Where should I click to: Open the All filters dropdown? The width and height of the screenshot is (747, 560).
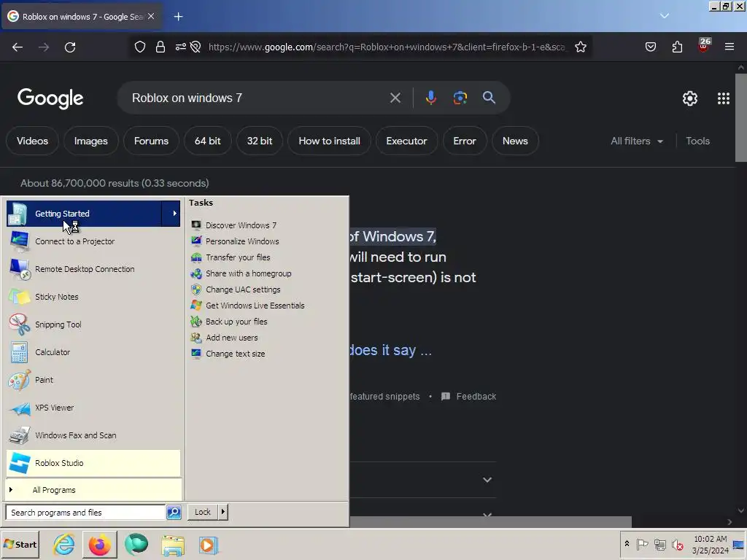point(636,141)
